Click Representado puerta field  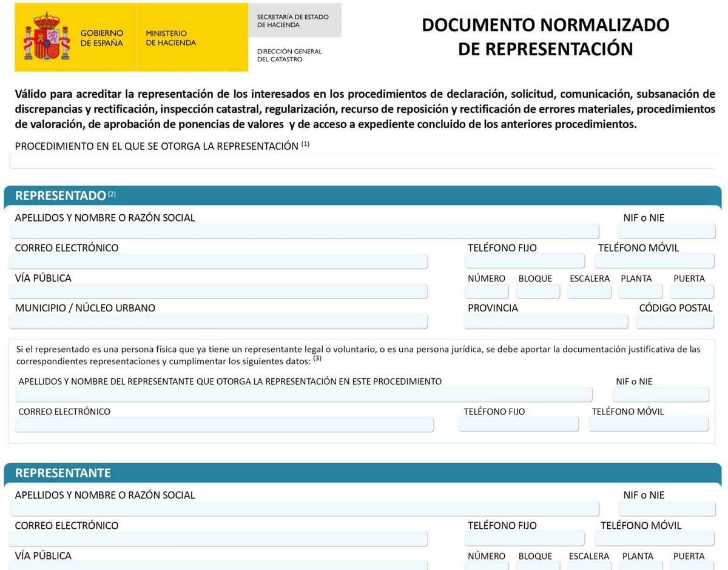coord(692,291)
